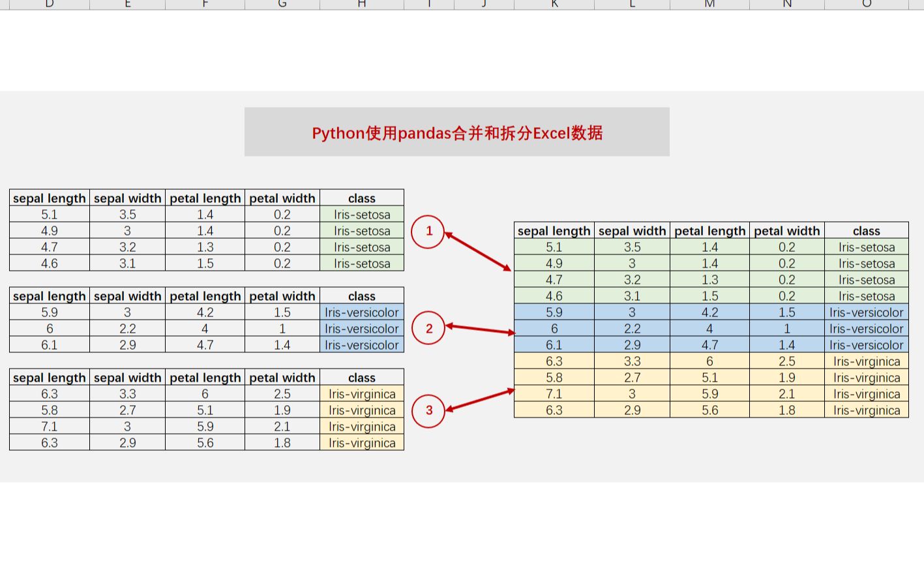Select petal length 6 in small virginica table
Screen dimensions: 924x578
click(205, 393)
